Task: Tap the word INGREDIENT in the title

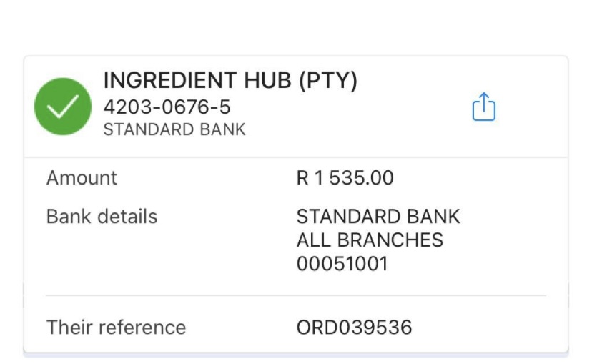Action: [x=170, y=80]
